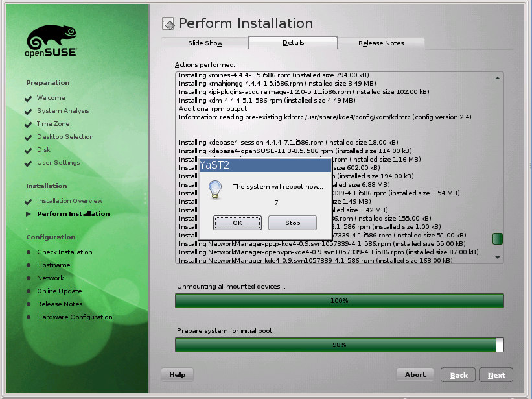Click the "Time Zone" step label

(53, 124)
